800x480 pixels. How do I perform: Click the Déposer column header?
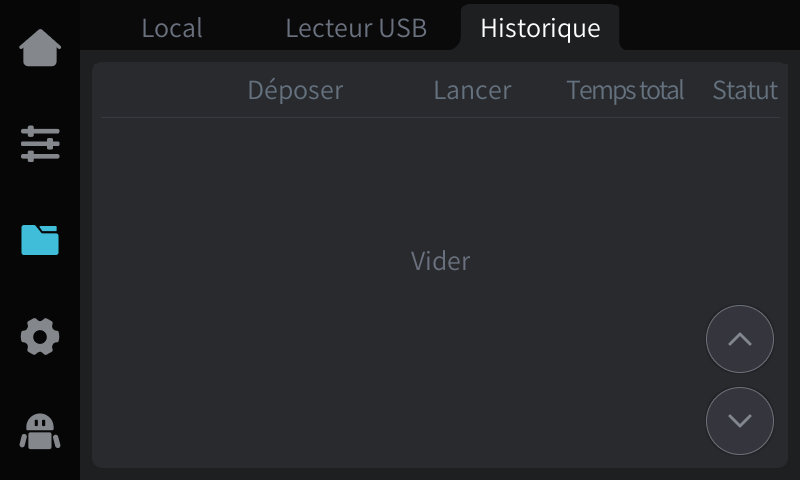(295, 90)
